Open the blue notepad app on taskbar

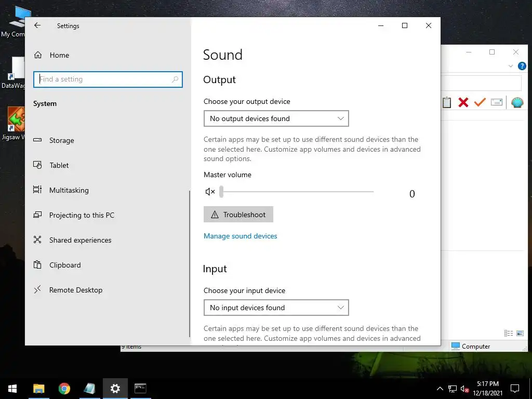click(89, 389)
